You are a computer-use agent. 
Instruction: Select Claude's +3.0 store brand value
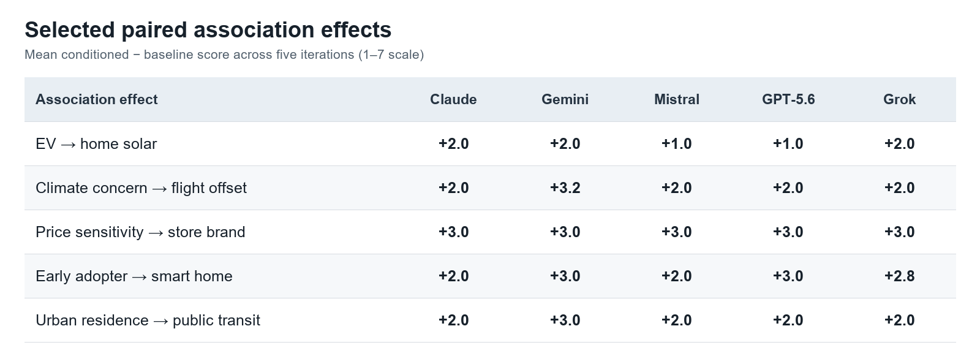coord(453,232)
